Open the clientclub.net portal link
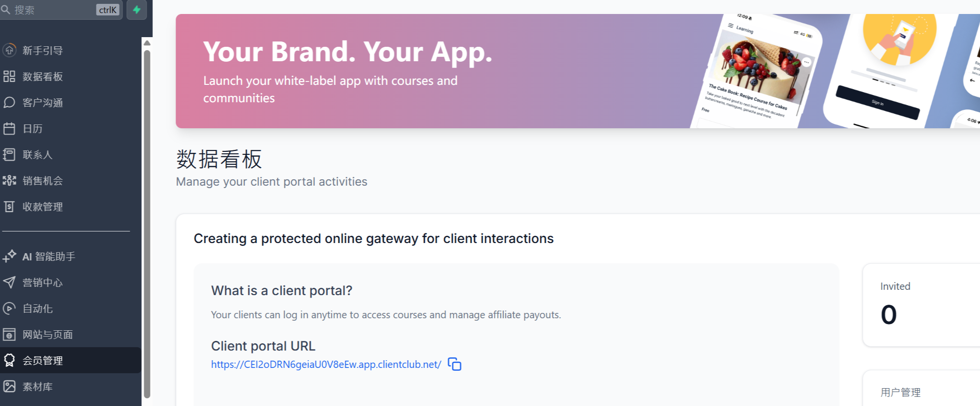The image size is (980, 406). pos(326,365)
